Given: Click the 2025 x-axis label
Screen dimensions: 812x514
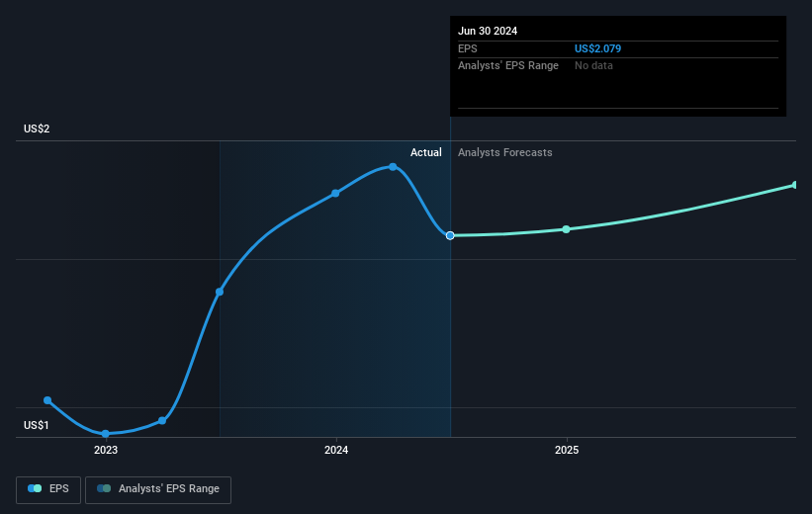Looking at the screenshot, I should 567,451.
